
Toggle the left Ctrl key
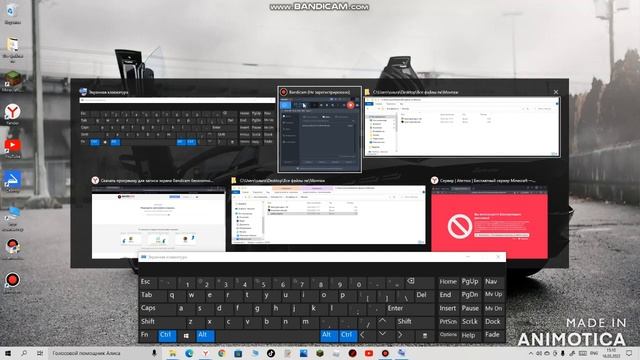coord(167,336)
